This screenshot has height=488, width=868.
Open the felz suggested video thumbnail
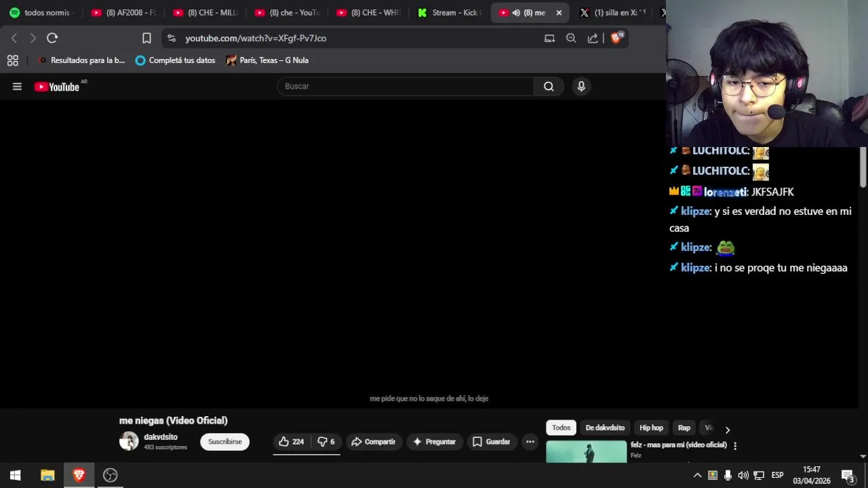pos(587,452)
